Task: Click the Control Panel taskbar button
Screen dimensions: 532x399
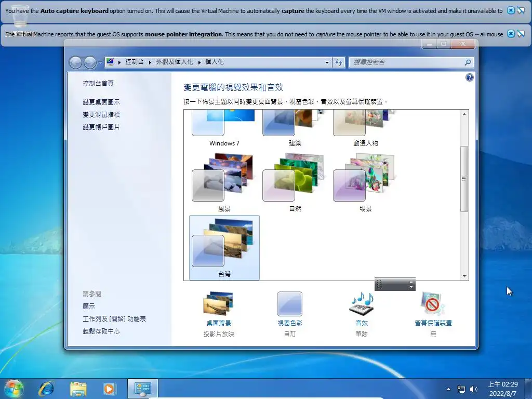Action: (142, 389)
